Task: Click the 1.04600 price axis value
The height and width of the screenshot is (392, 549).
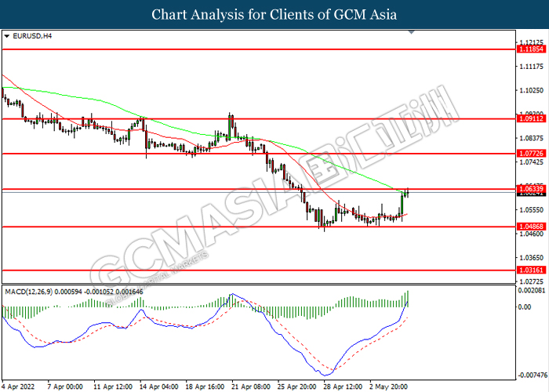Action: pos(532,234)
